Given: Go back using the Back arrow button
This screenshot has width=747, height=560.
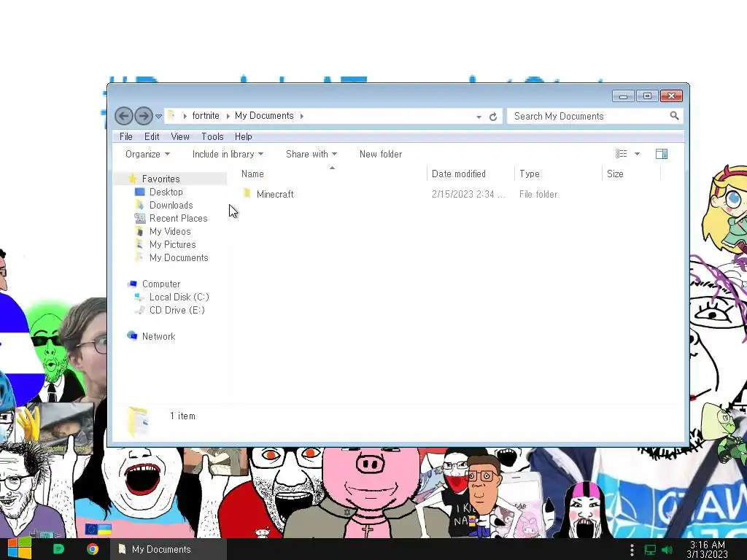Looking at the screenshot, I should [x=124, y=116].
